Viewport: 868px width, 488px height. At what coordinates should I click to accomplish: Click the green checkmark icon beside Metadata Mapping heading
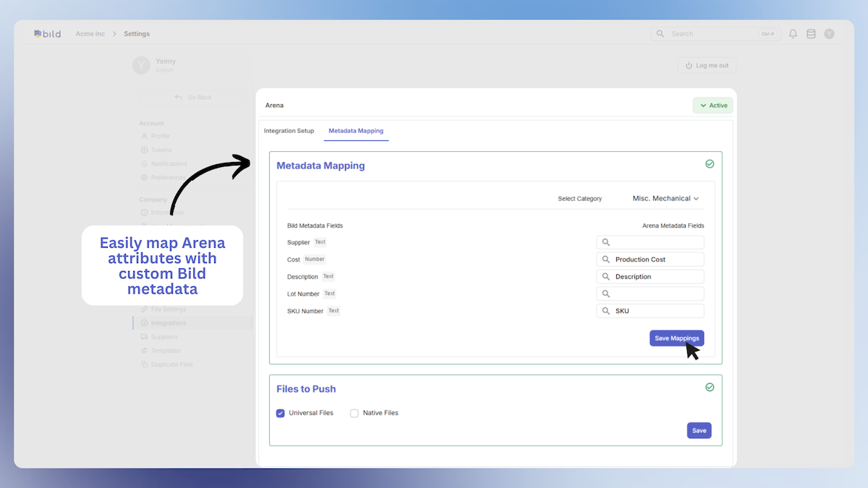pyautogui.click(x=710, y=164)
